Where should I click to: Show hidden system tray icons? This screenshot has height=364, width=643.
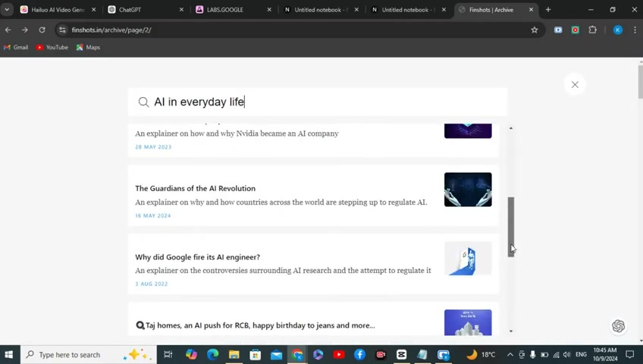[510, 355]
